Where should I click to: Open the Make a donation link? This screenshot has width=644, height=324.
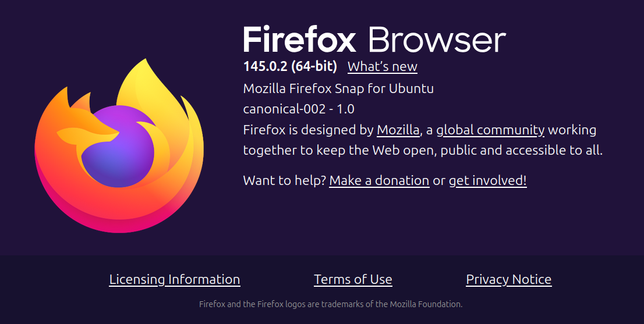pos(379,180)
